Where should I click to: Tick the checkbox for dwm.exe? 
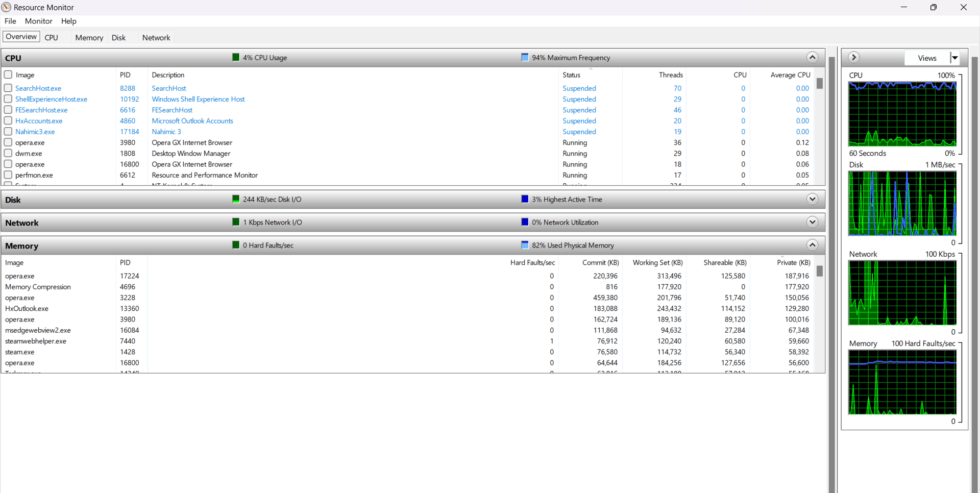8,153
